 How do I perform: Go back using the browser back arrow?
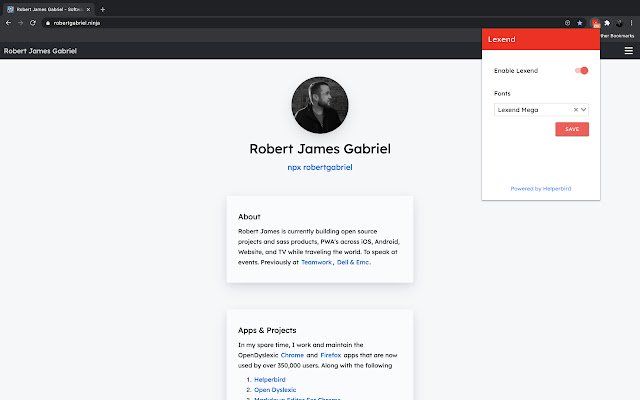pos(8,23)
